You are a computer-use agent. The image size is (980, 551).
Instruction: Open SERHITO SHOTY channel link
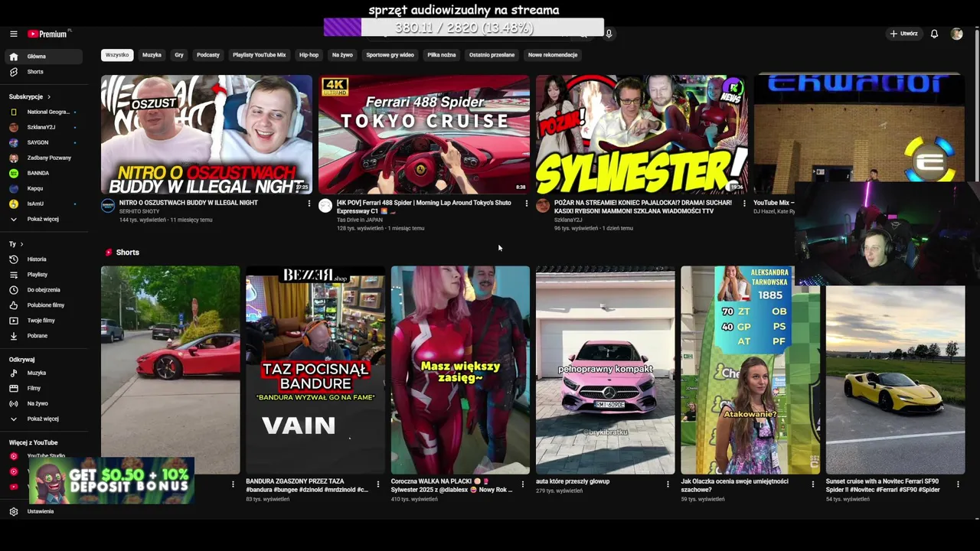(139, 211)
